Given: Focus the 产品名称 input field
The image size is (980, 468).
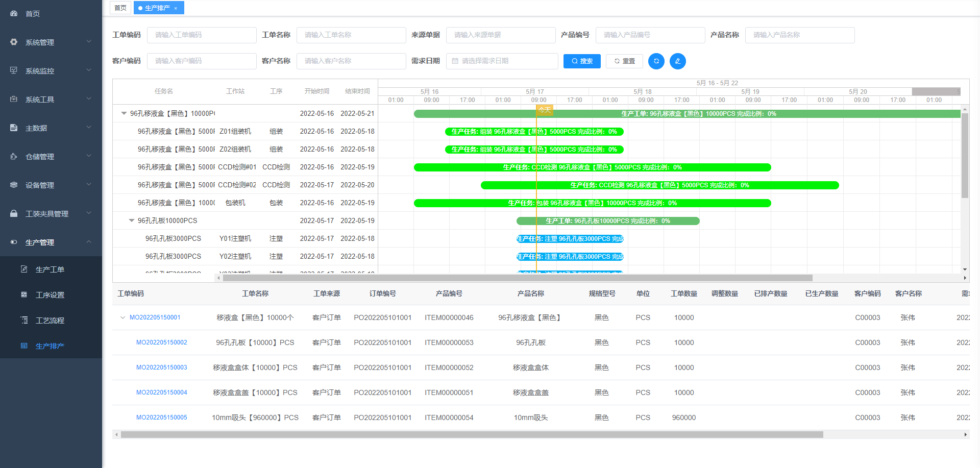Looking at the screenshot, I should (800, 35).
